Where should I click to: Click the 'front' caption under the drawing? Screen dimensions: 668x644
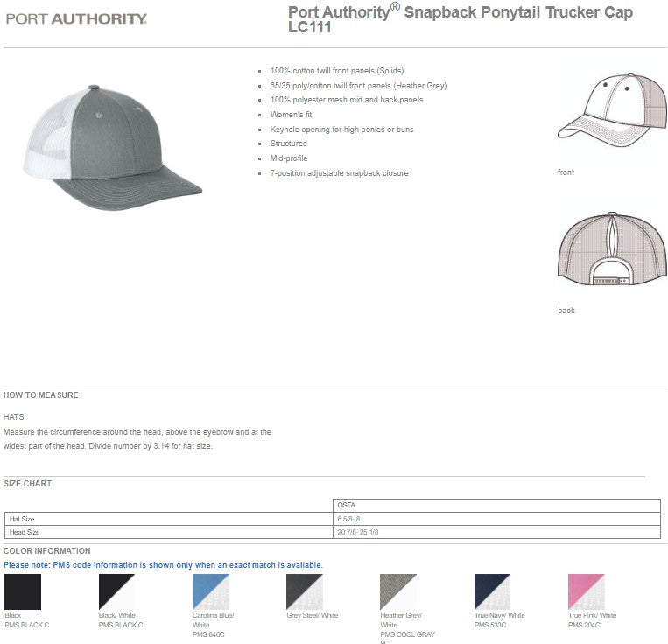(x=566, y=172)
